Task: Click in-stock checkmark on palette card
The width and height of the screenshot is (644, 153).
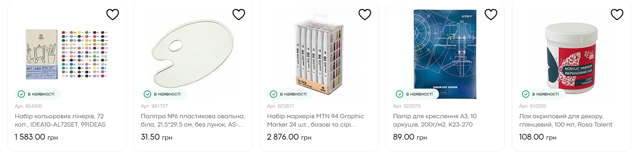Action: [148, 94]
